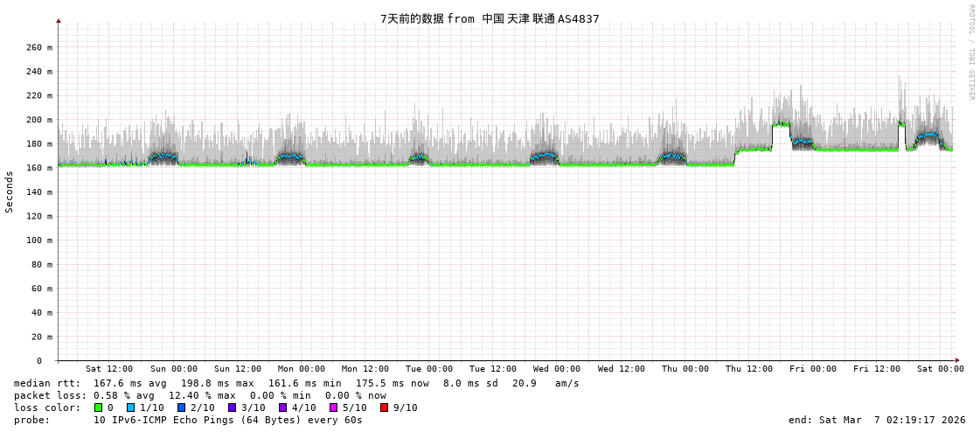Click the 100 m y-axis label

[x=38, y=240]
